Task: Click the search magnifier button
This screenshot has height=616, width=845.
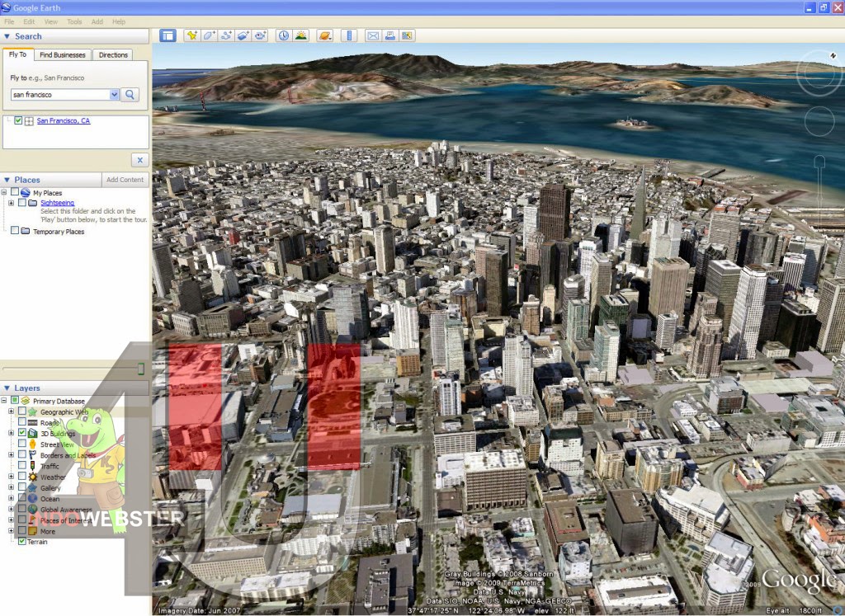Action: (130, 95)
